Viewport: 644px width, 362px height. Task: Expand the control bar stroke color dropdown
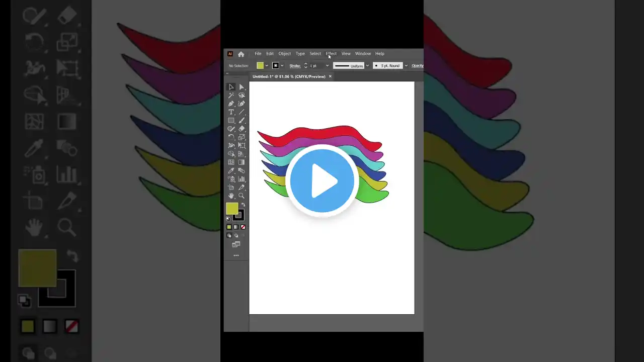tap(282, 66)
